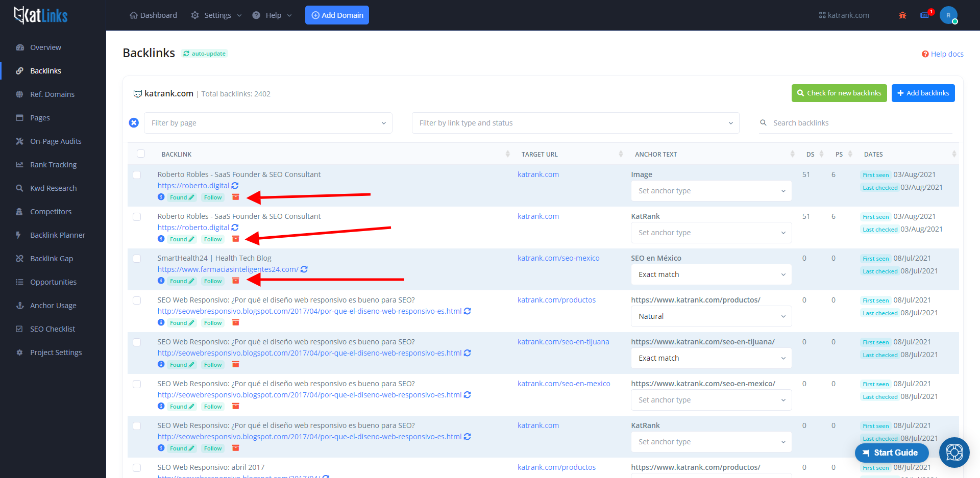Viewport: 980px width, 478px height.
Task: Click Check for new backlinks button
Action: [839, 93]
